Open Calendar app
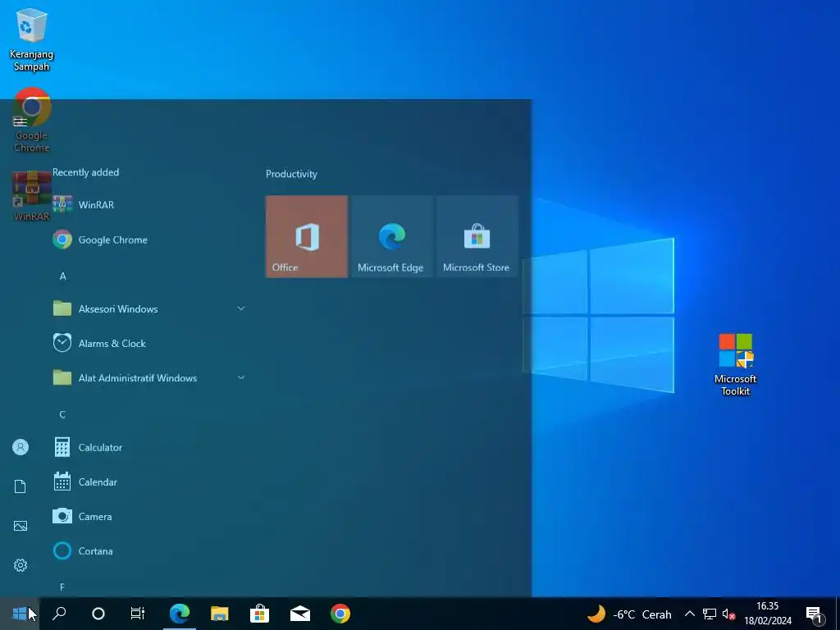 [149, 482]
